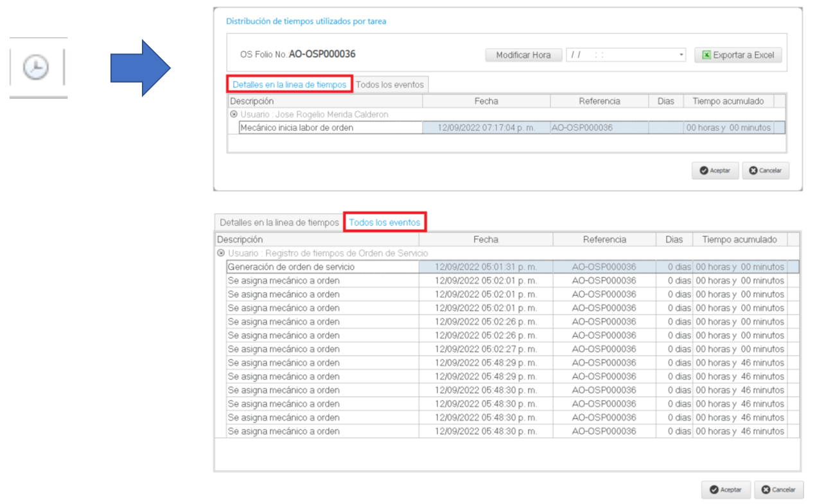Viewport: 815px width, 504px height.
Task: Click Cancelar button in lower panel
Action: (x=778, y=489)
